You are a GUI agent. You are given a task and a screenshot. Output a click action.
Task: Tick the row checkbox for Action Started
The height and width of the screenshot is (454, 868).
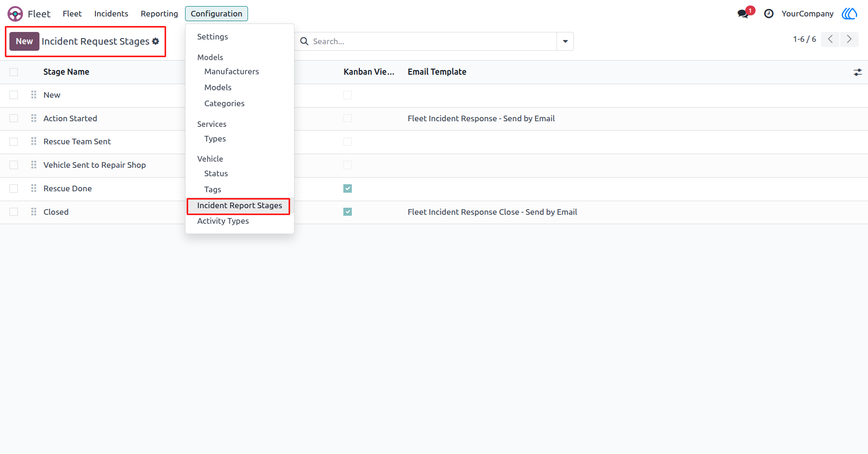click(14, 118)
